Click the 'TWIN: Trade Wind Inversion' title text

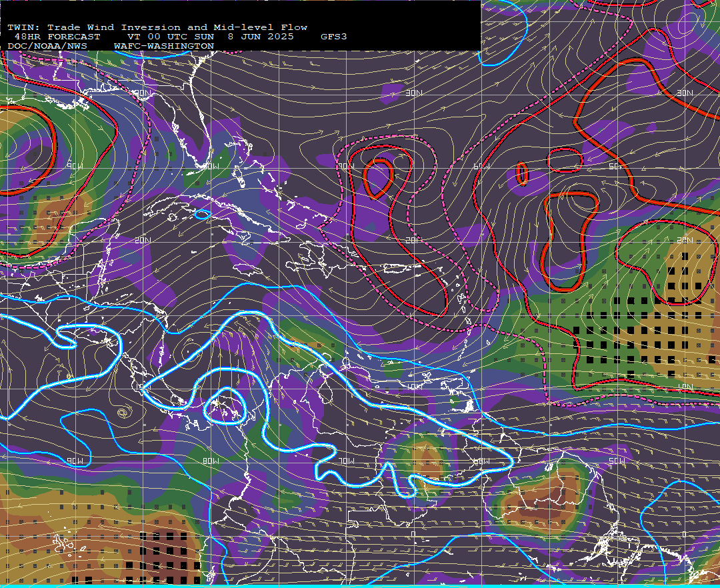click(94, 27)
